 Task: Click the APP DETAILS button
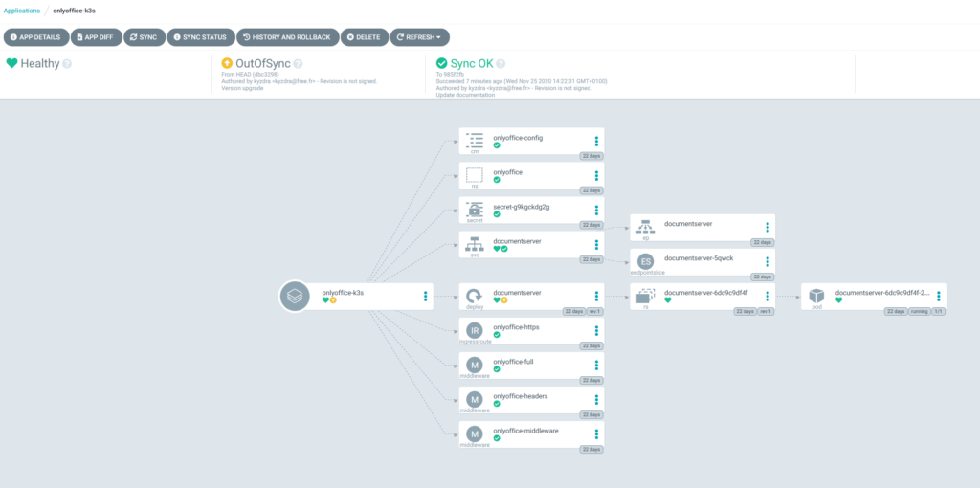click(x=36, y=37)
